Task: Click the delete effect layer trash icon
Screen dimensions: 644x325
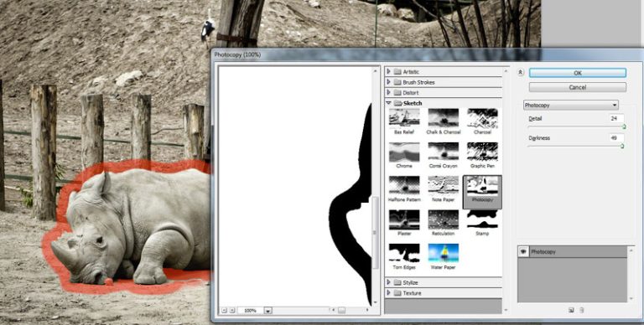Action: [582, 310]
